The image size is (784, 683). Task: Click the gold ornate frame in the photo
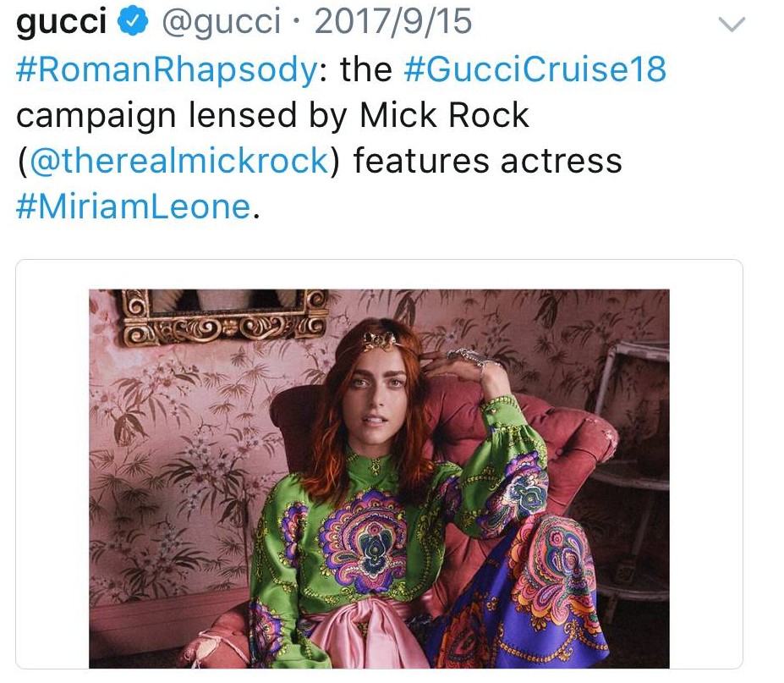point(225,319)
